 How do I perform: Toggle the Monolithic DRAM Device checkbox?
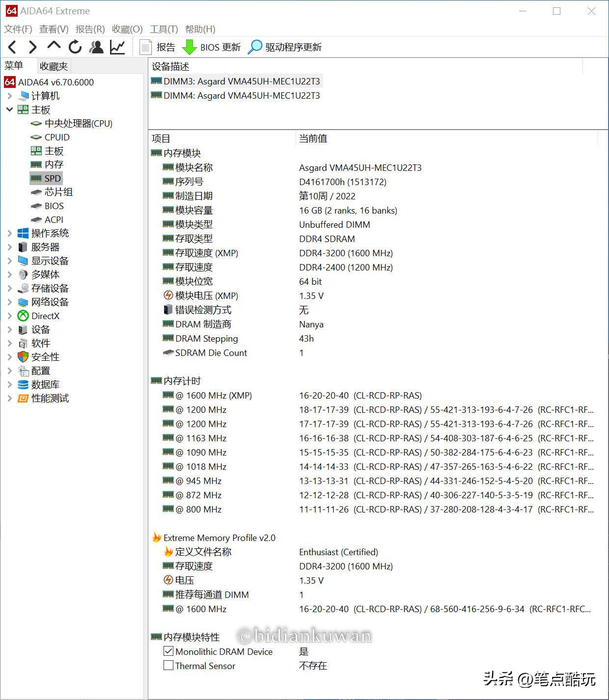click(x=168, y=651)
